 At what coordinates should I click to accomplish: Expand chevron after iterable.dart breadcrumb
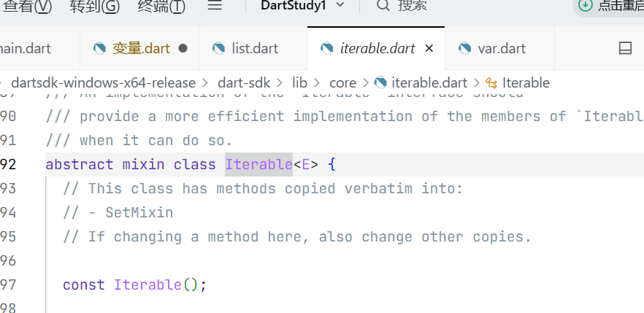pyautogui.click(x=476, y=83)
